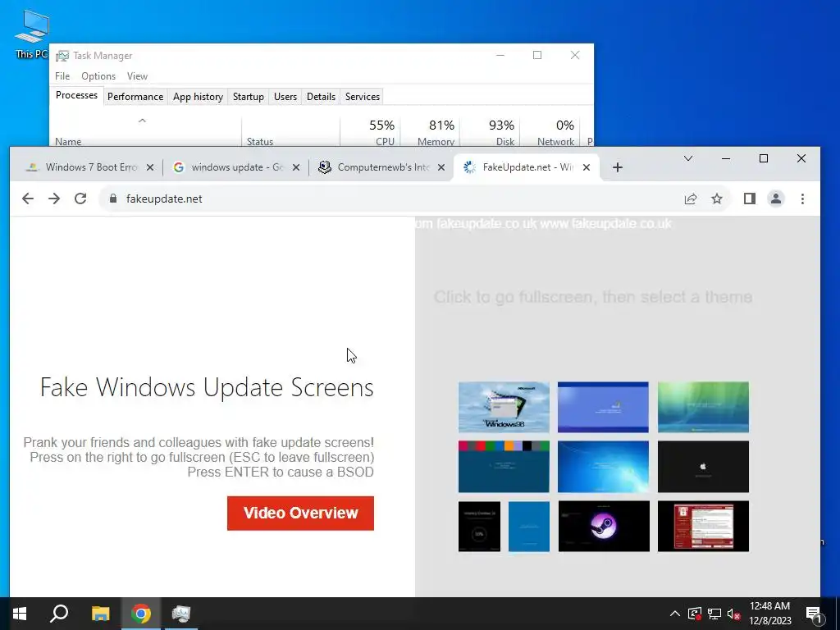Viewport: 840px width, 630px height.
Task: Open muted volume icon in tray
Action: (733, 614)
